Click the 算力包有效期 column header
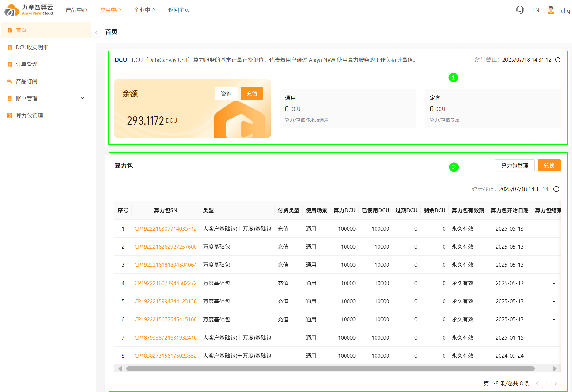This screenshot has width=572, height=392. (468, 210)
